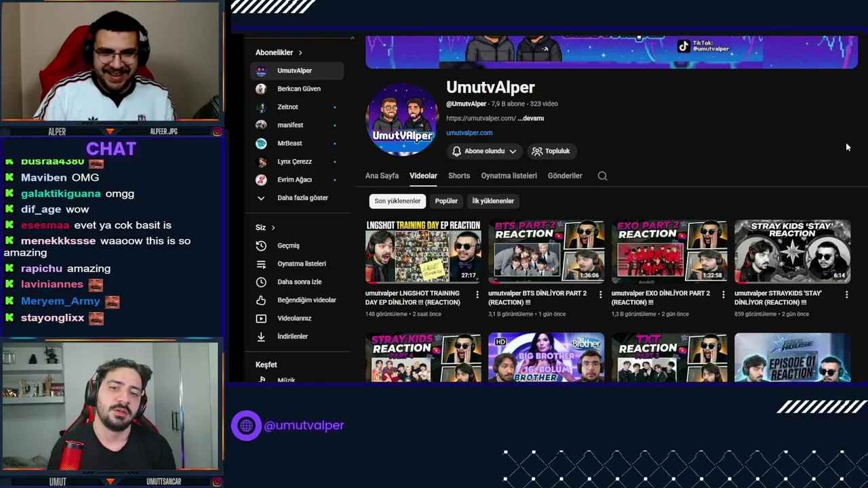
Task: Open BTS Part 2 Reaction thumbnail
Action: coord(546,251)
